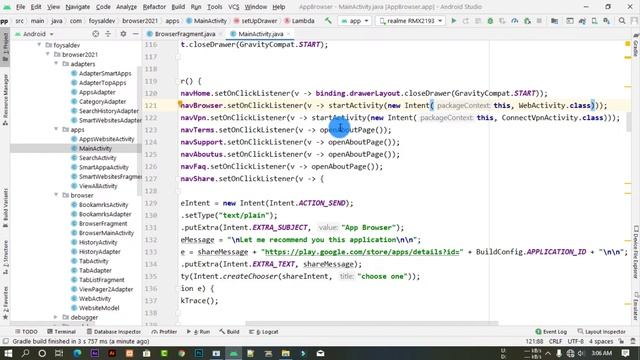
Task: Toggle the read-only lock icon in the status bar
Action: coord(621,341)
